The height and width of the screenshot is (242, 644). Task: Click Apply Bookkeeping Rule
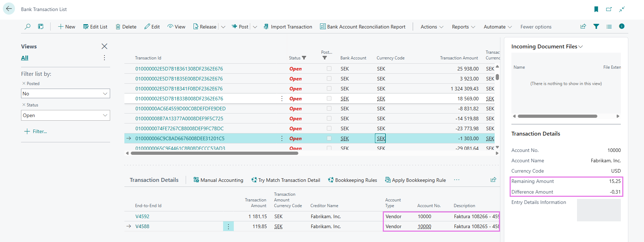(x=416, y=180)
